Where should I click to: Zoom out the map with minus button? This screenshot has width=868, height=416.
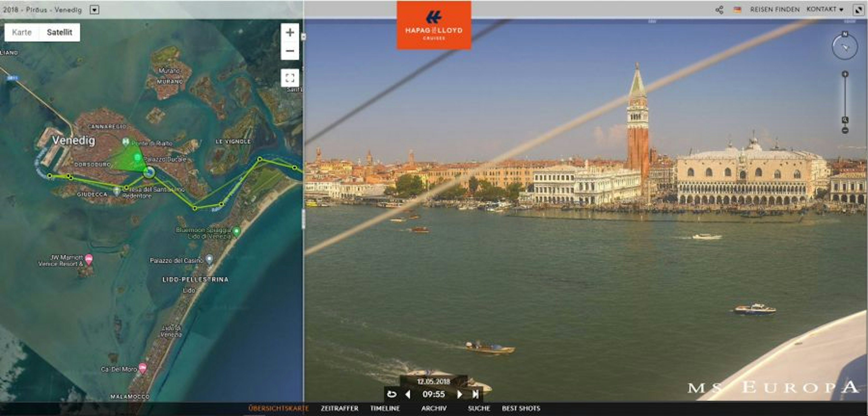(x=290, y=51)
